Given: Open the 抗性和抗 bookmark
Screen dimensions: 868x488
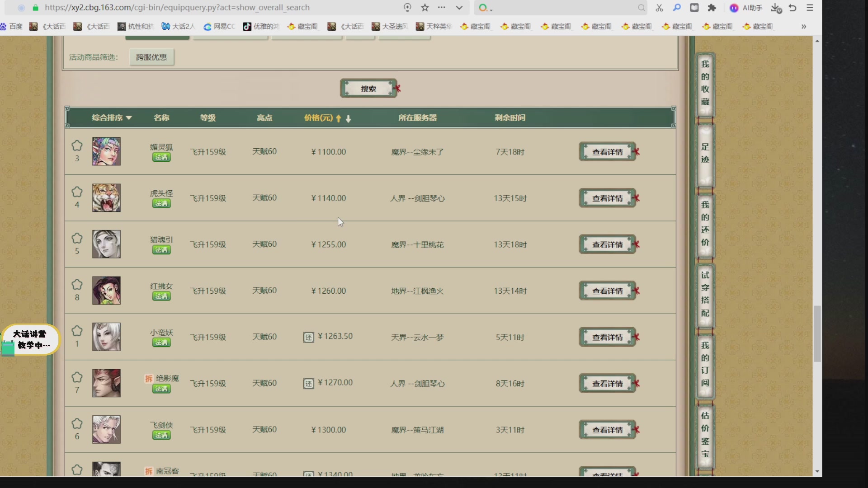Looking at the screenshot, I should point(136,27).
